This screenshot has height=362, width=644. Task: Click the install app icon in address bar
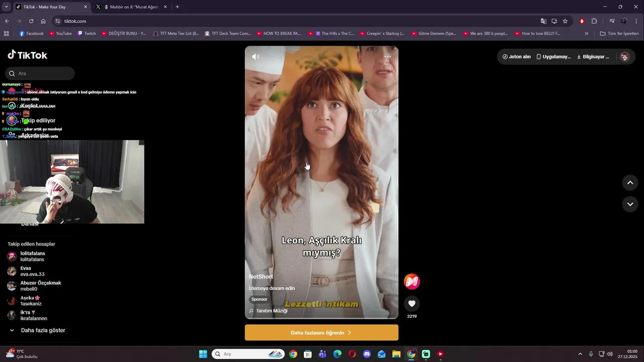[x=554, y=21]
